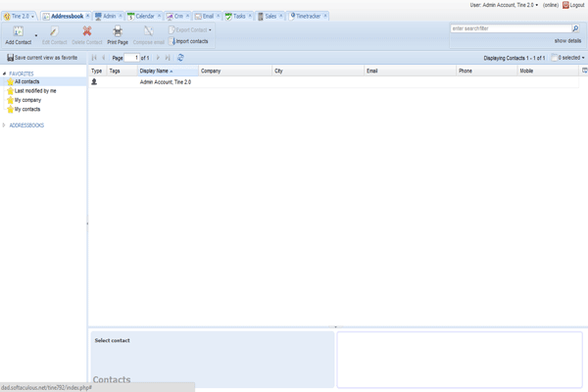Image resolution: width=588 pixels, height=392 pixels.
Task: Expand the Addressbooks tree node
Action: tap(4, 125)
